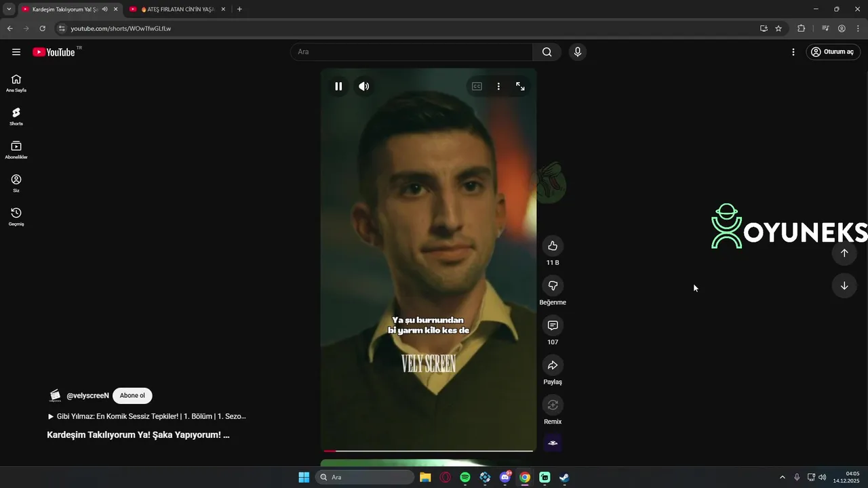Image resolution: width=868 pixels, height=488 pixels.
Task: Open the sound thumbnail below Remix
Action: pos(553,443)
